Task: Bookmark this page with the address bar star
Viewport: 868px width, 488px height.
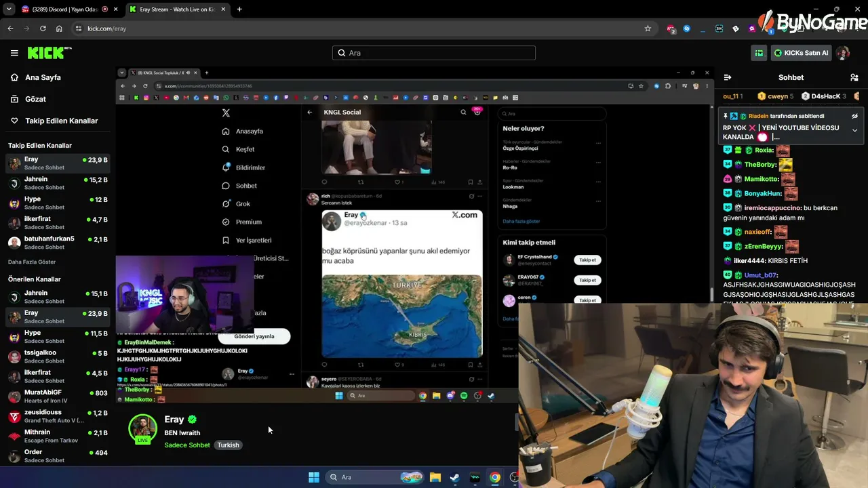Action: click(x=648, y=28)
